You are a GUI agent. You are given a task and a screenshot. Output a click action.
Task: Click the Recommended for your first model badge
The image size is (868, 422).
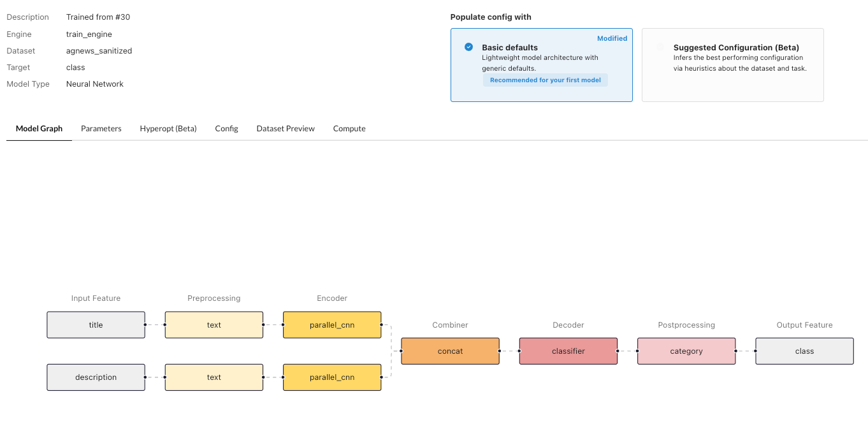coord(546,80)
